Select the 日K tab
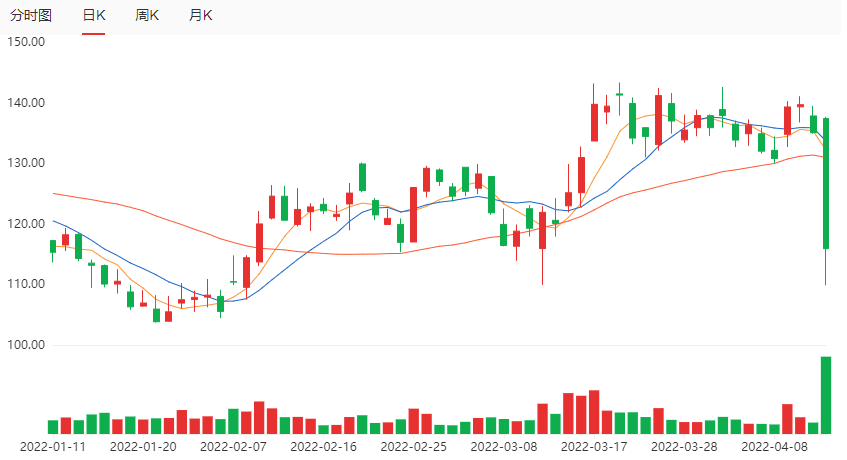Image resolution: width=847 pixels, height=460 pixels. pos(93,16)
